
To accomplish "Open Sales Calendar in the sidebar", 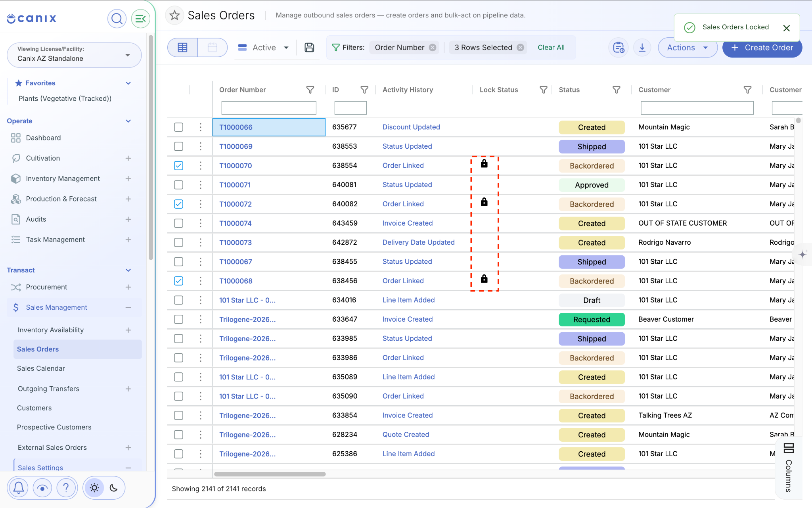I will click(x=41, y=368).
